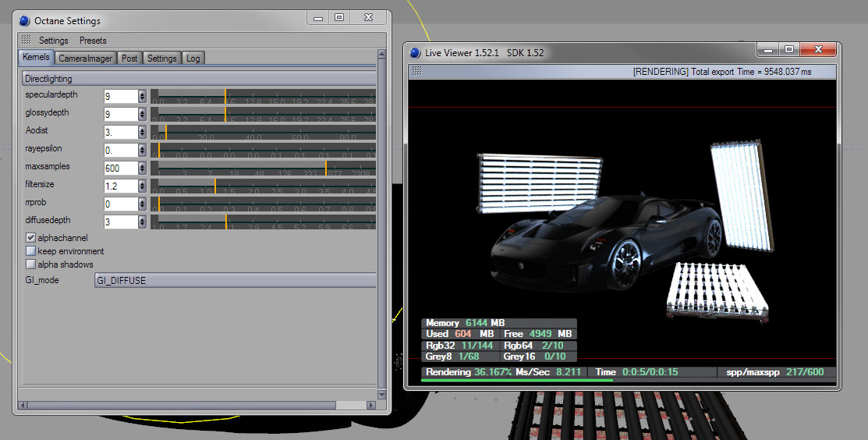
Task: Click the Octane Settings vertical scrollbar down arrow
Action: click(381, 394)
